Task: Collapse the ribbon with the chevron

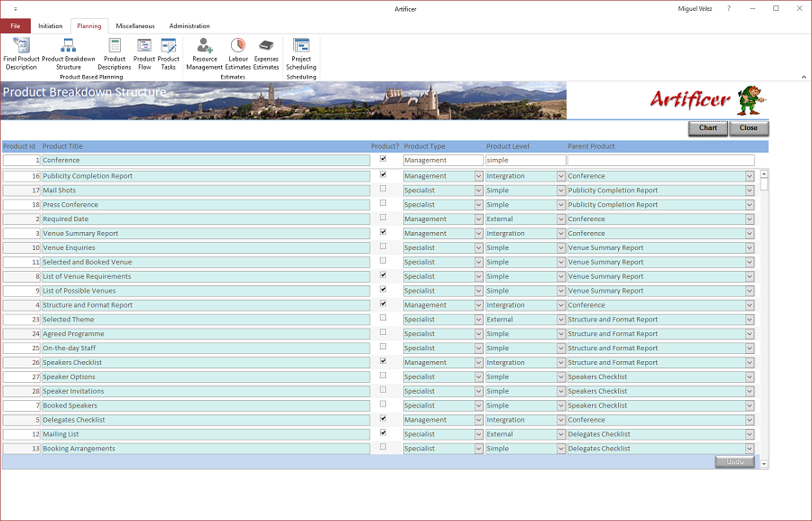Action: pyautogui.click(x=804, y=77)
